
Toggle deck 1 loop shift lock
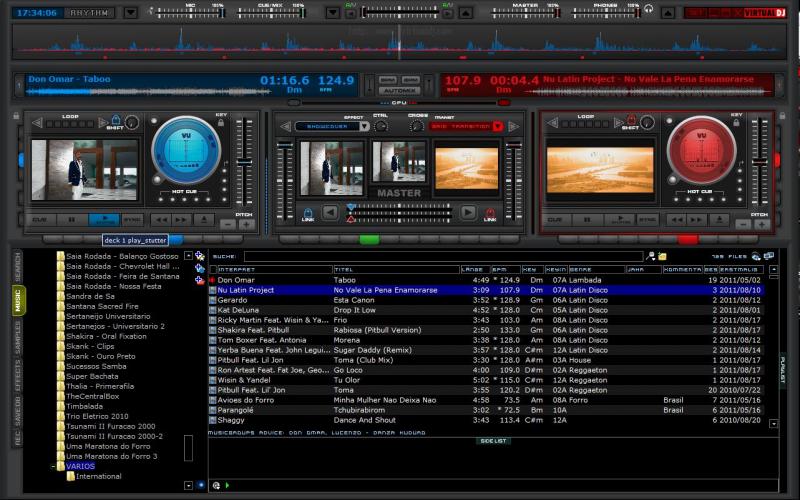[116, 120]
